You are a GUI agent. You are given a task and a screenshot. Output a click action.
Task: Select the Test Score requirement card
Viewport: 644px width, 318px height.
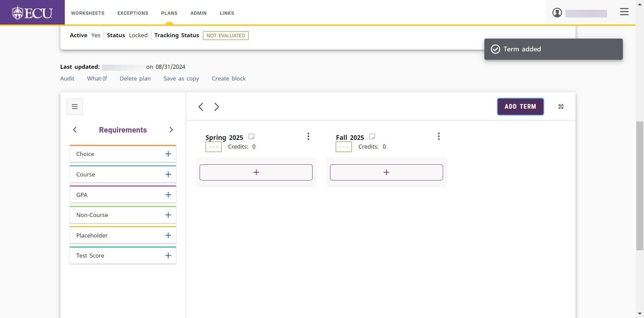123,255
